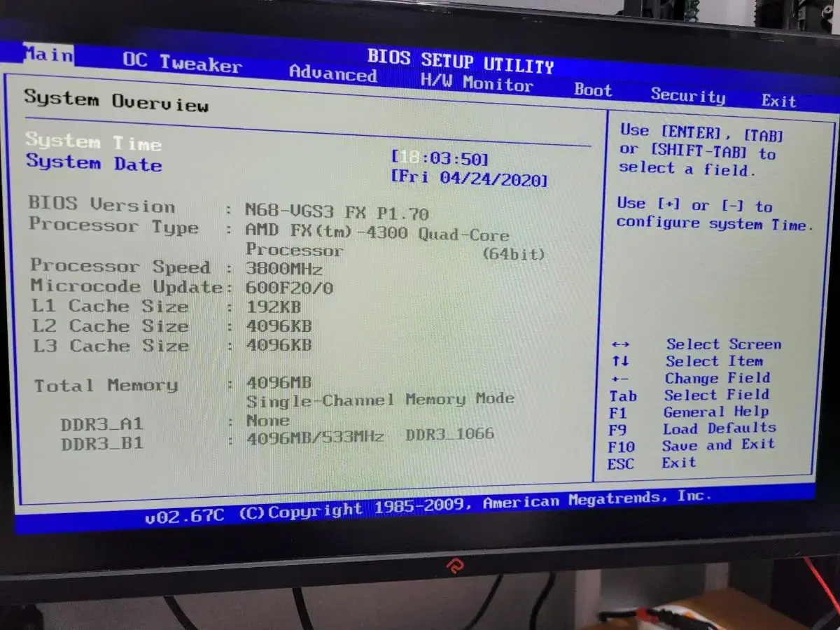Click the L2 Cache Size label

coord(111,325)
